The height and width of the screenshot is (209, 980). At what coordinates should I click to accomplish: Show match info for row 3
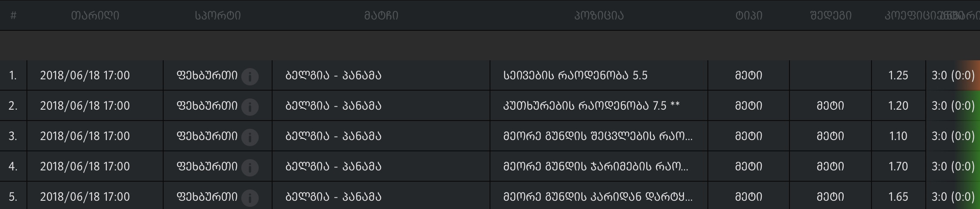[x=250, y=137]
